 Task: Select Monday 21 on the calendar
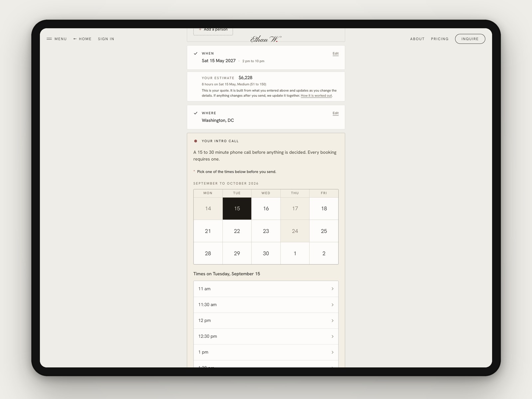[x=208, y=231]
